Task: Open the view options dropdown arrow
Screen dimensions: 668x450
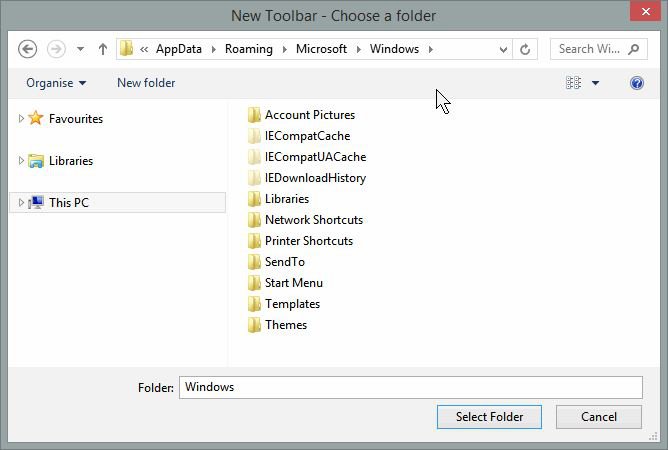Action: tap(596, 83)
